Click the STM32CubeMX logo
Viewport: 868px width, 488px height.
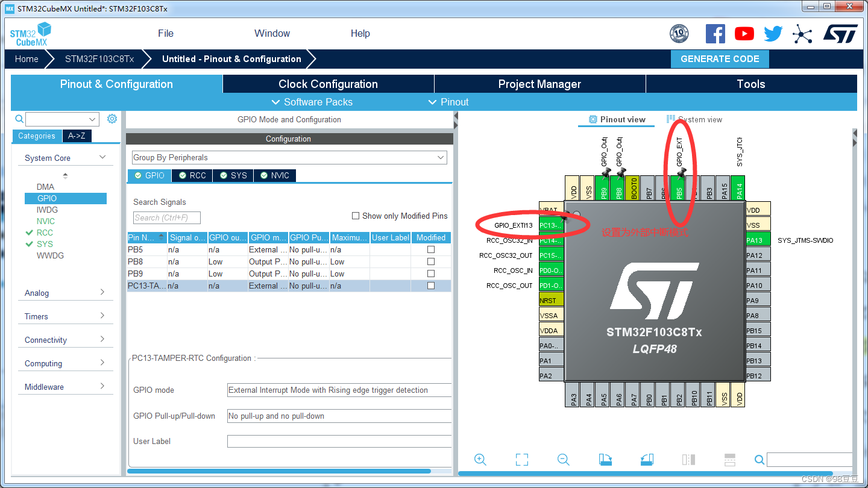[30, 34]
